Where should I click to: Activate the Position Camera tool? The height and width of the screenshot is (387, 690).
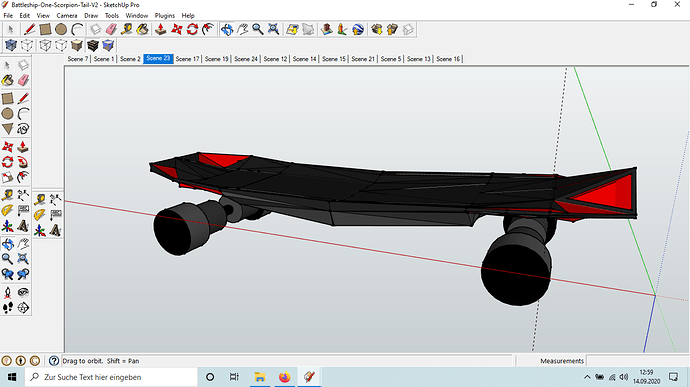pyautogui.click(x=7, y=293)
